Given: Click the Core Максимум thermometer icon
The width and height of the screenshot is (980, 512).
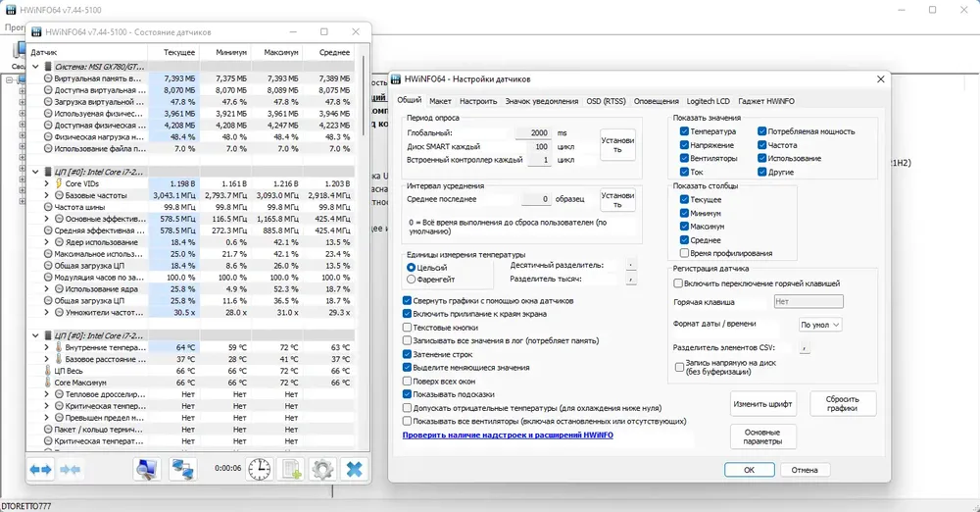Looking at the screenshot, I should 47,383.
